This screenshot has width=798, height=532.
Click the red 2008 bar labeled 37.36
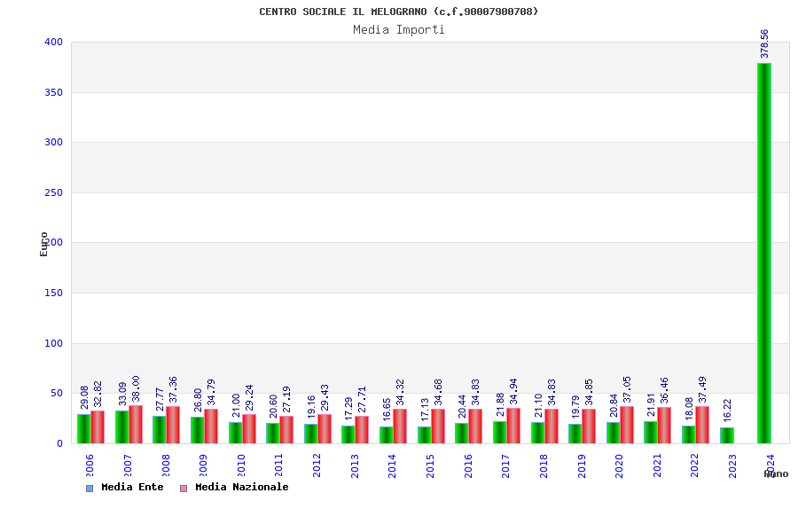click(173, 425)
